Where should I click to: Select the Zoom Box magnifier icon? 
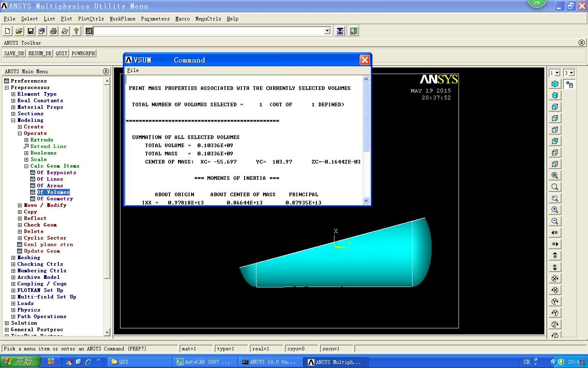click(x=555, y=187)
